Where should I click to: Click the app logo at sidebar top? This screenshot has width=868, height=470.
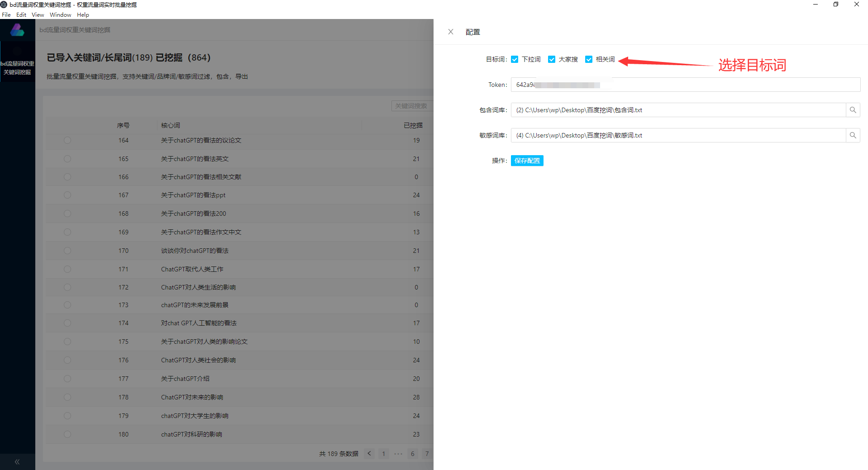[x=17, y=29]
